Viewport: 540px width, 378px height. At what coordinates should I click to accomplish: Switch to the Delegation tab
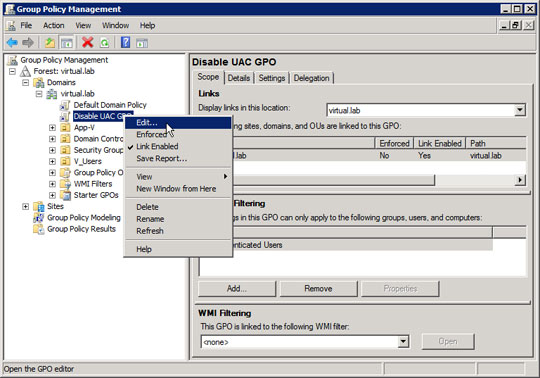tap(311, 78)
